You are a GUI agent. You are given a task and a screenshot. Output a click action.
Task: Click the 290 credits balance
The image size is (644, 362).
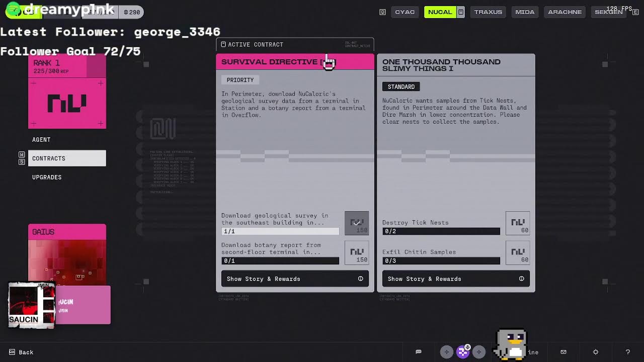pos(132,12)
